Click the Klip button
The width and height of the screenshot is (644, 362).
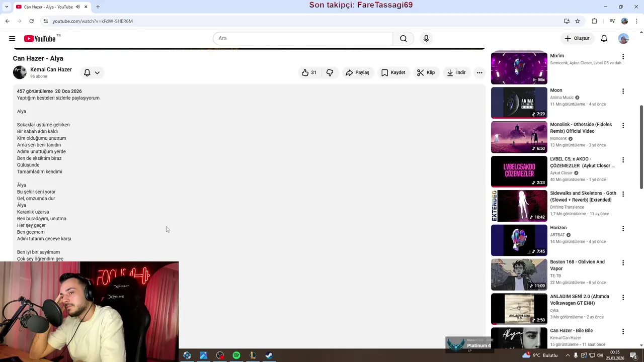point(426,73)
